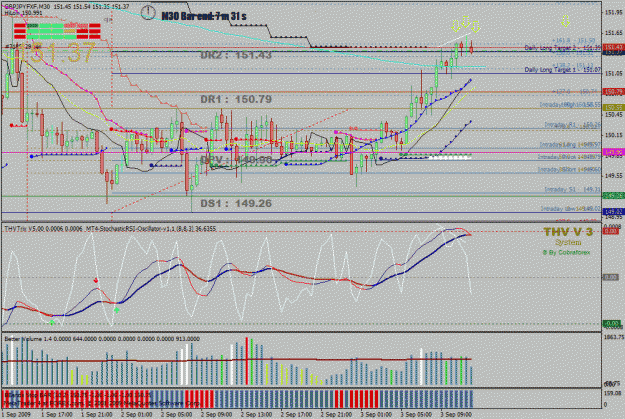
Task: Click the clock icon beside M30 Bar end
Action: (x=148, y=12)
